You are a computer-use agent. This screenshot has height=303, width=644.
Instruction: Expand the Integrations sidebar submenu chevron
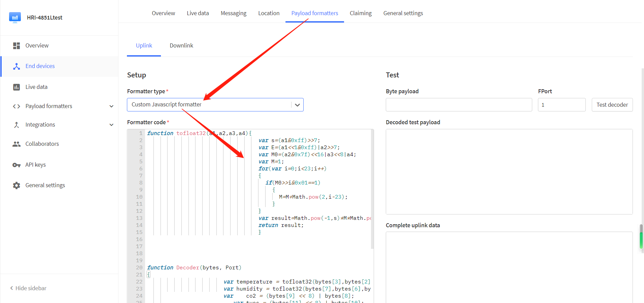tap(111, 125)
